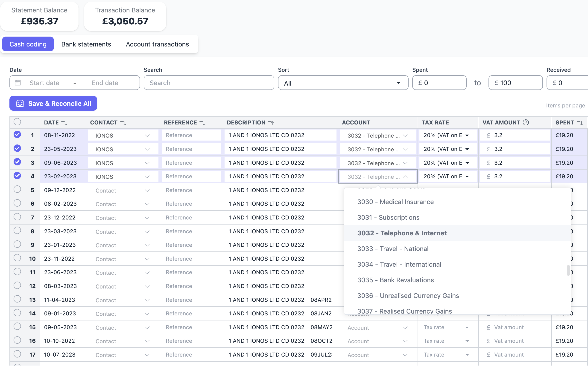
Task: Click the VAT amount field in row 3
Action: coord(515,163)
